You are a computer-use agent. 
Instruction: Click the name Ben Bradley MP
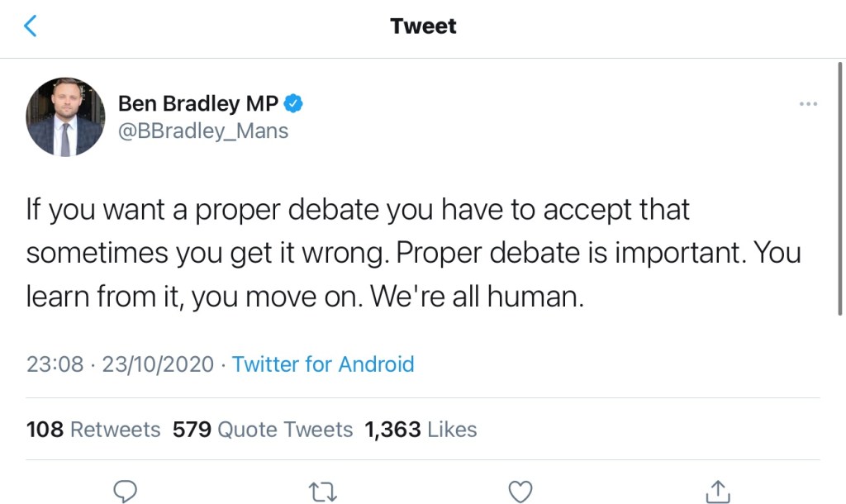198,103
